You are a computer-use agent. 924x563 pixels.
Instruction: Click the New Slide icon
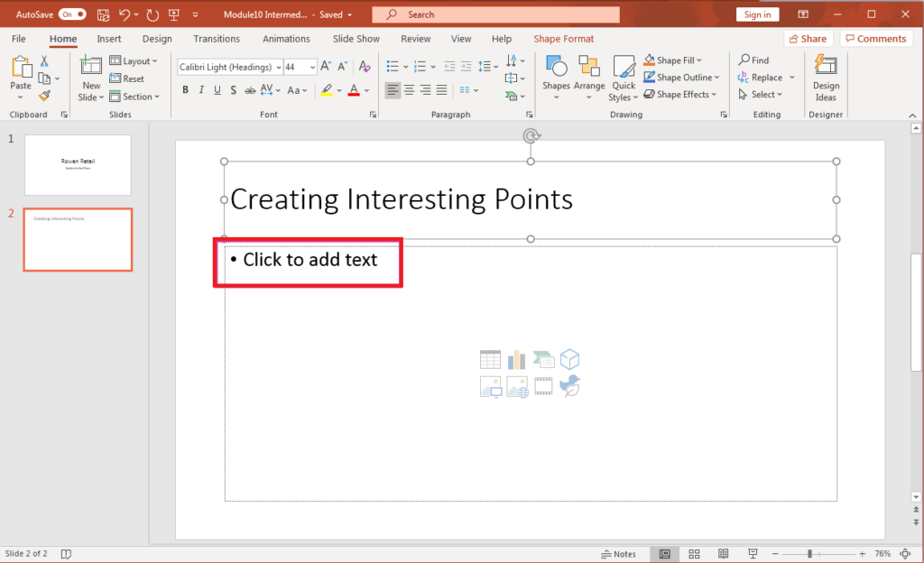[x=91, y=66]
